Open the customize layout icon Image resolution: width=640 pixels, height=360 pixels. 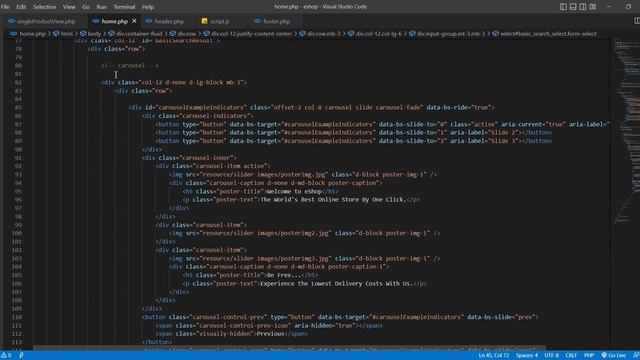(593, 7)
